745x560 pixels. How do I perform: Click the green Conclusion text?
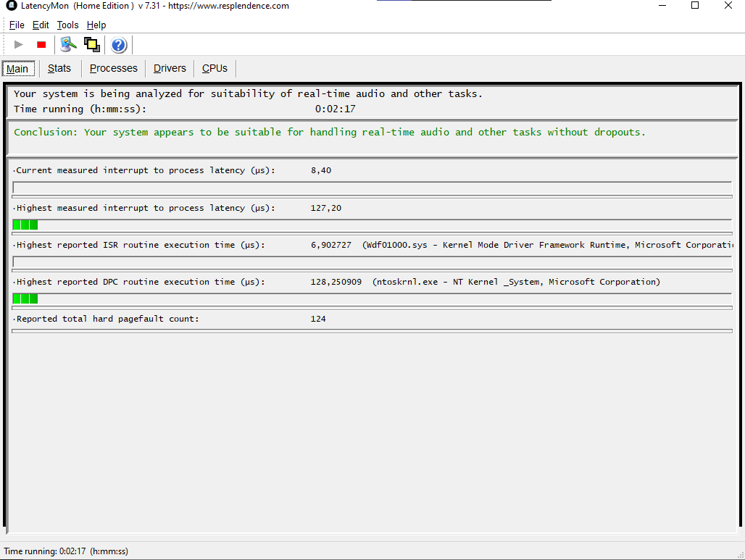coord(329,132)
